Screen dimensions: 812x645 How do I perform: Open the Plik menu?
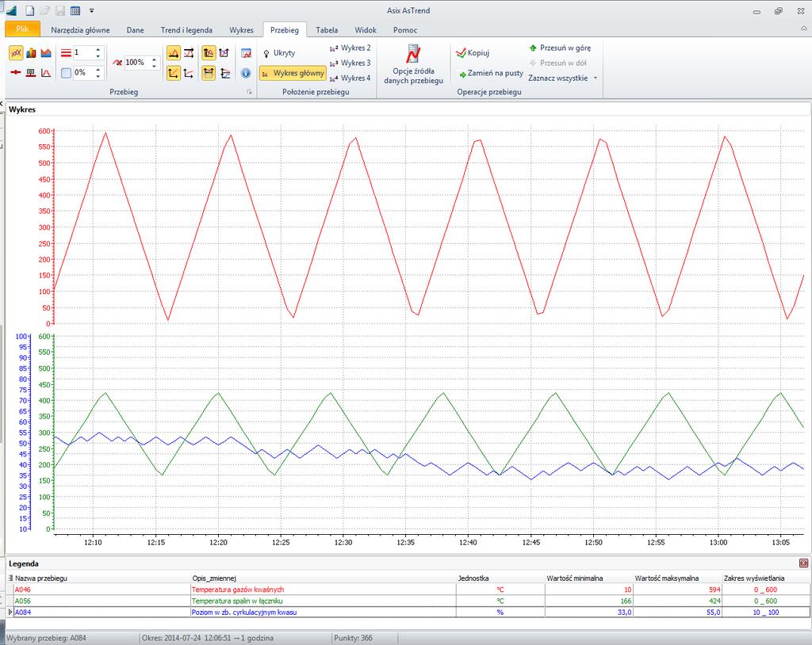22,29
